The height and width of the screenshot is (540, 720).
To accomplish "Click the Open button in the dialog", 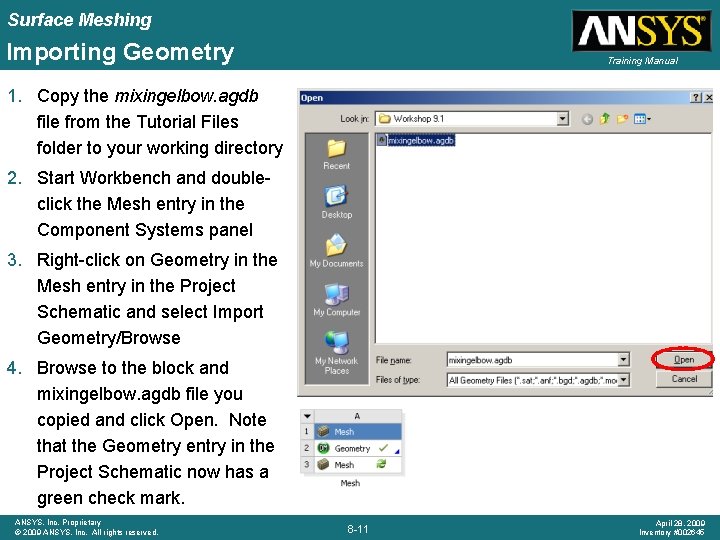I will [684, 360].
